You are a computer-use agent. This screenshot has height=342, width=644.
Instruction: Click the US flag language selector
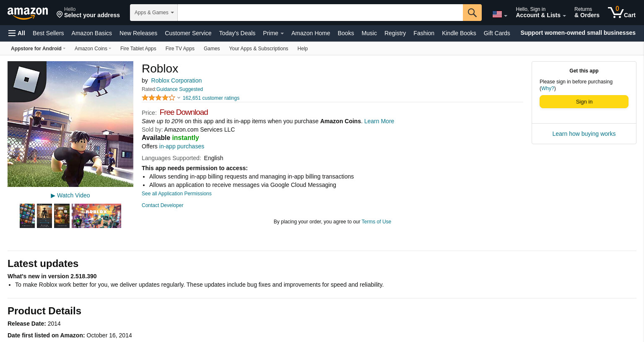click(x=499, y=15)
